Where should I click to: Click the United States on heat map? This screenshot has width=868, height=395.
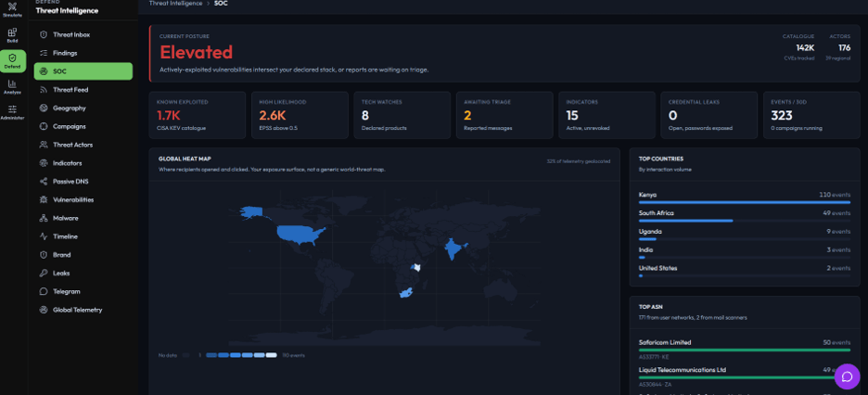pyautogui.click(x=299, y=234)
